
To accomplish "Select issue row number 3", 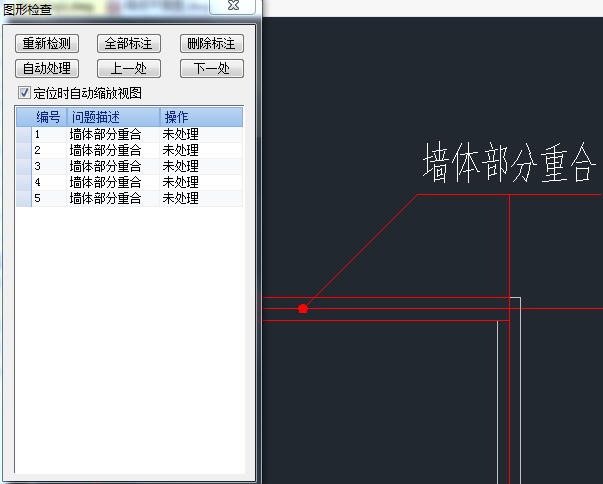I will point(130,166).
